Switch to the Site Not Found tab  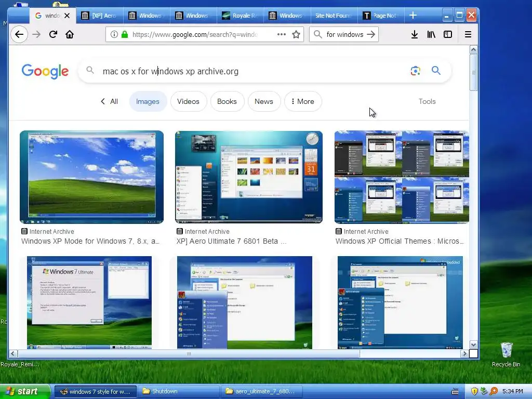click(334, 16)
